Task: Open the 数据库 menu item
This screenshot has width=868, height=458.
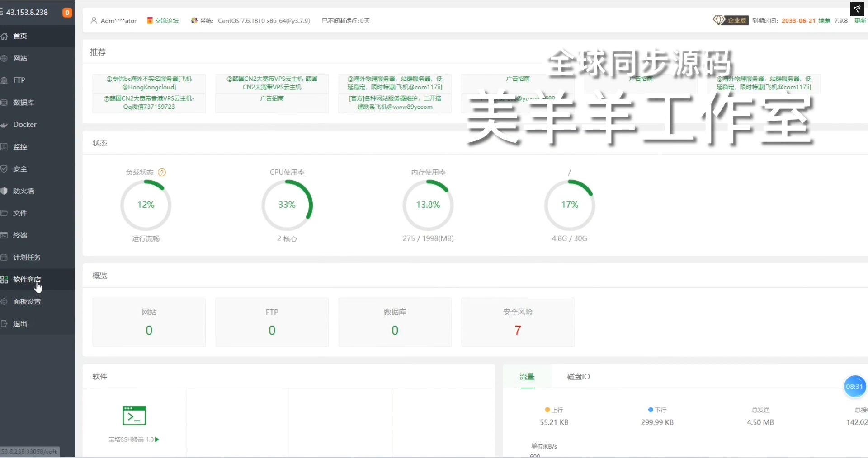Action: (24, 103)
